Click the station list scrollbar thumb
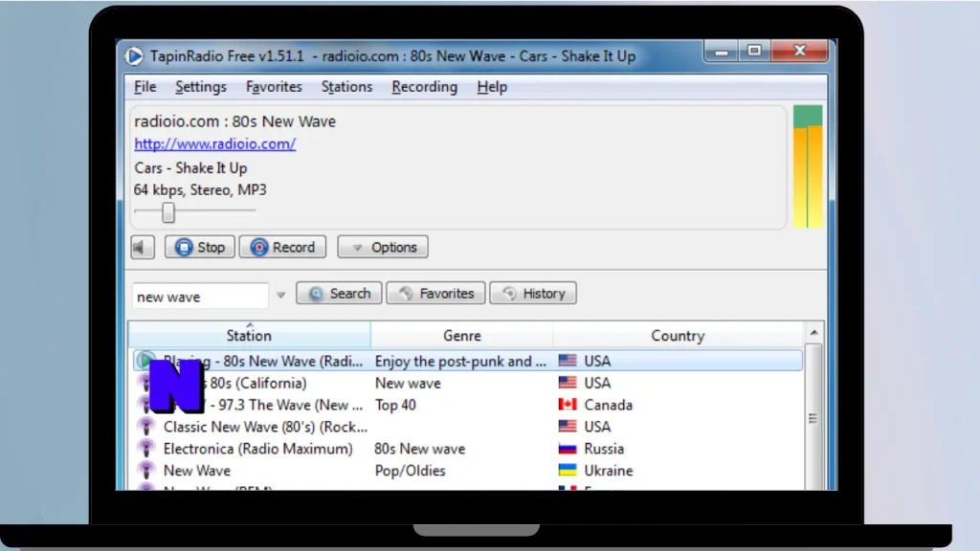This screenshot has width=980, height=551. [x=813, y=419]
